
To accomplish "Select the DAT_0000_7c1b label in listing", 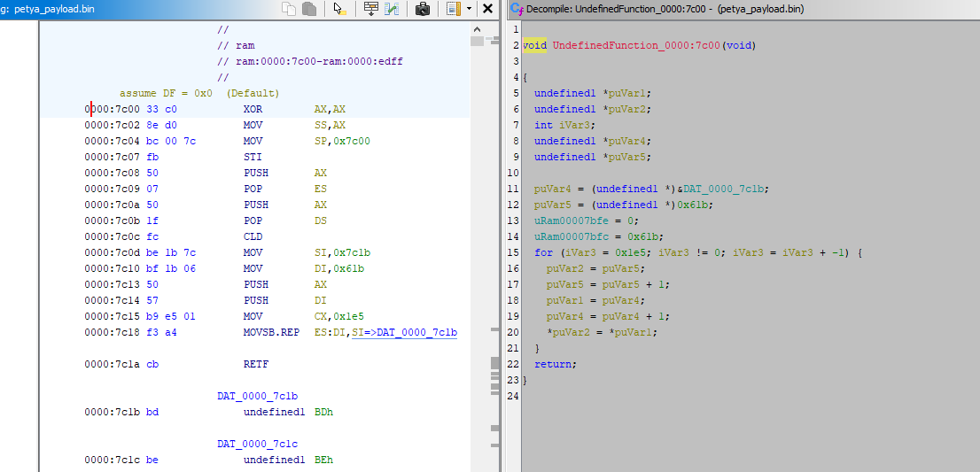I will (x=257, y=396).
